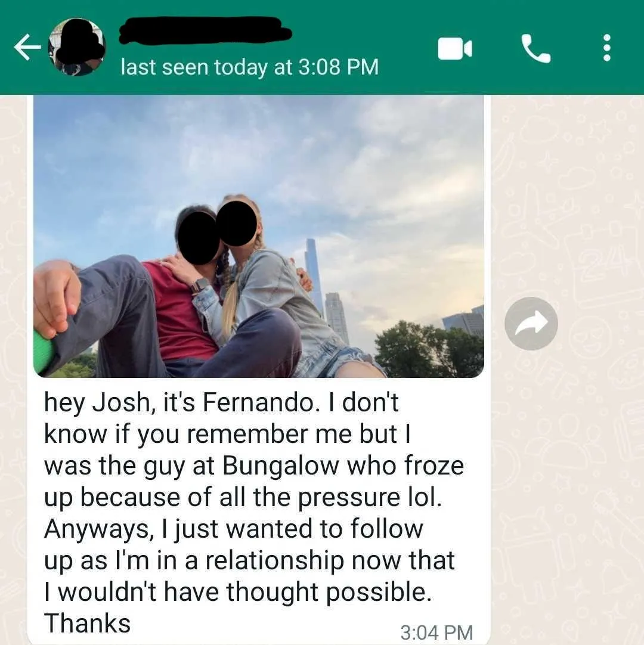Image resolution: width=644 pixels, height=645 pixels.
Task: Open the couple photo in full view
Action: pyautogui.click(x=258, y=237)
